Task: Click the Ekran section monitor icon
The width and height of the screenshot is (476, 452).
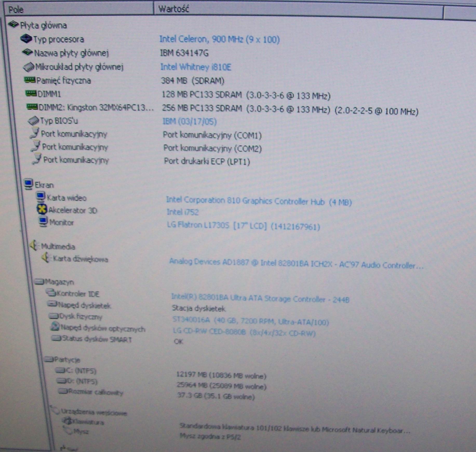Action: click(x=28, y=184)
